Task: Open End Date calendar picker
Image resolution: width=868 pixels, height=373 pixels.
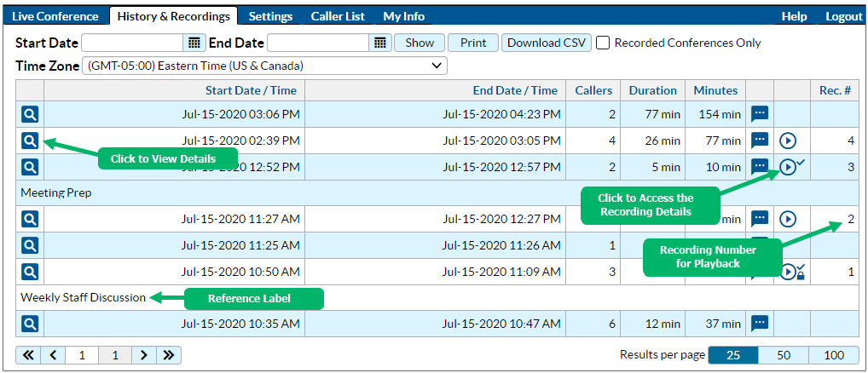Action: tap(380, 43)
